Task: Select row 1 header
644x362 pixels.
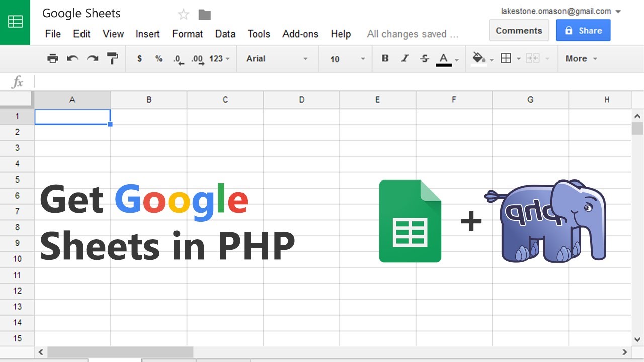Action: (17, 116)
